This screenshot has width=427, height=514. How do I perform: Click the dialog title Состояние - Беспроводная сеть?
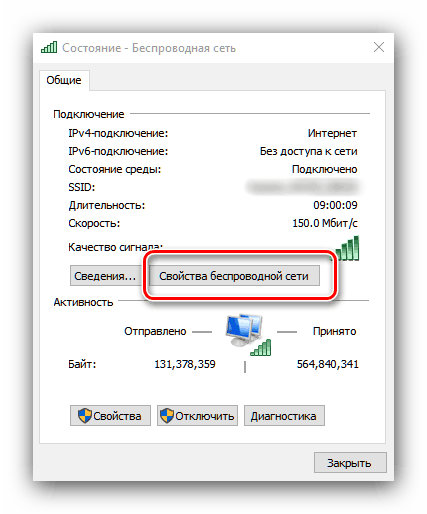tap(149, 48)
